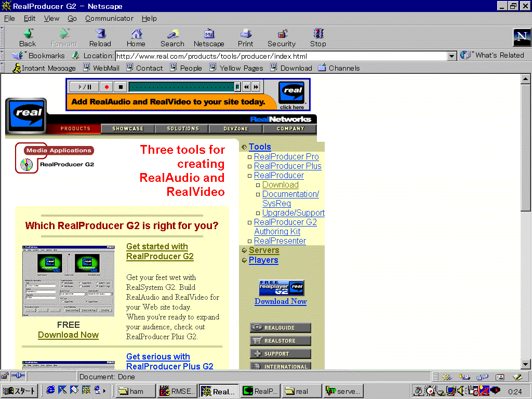Open Newsgroups from the component bar

(482, 377)
